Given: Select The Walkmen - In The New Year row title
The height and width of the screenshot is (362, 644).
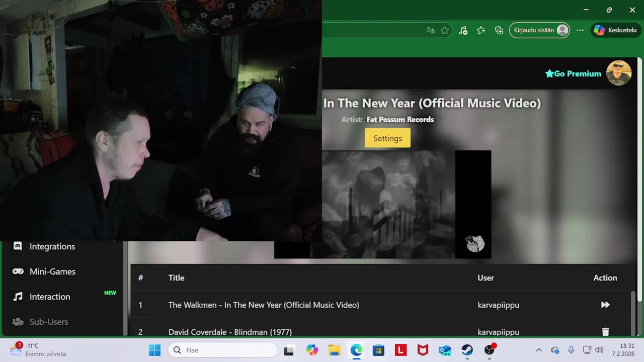Looking at the screenshot, I should [x=264, y=305].
